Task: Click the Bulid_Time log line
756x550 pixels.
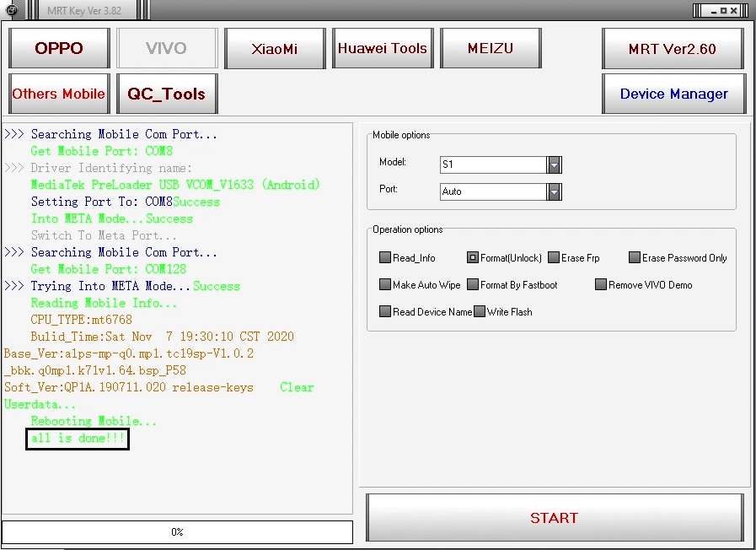Action: [x=163, y=337]
